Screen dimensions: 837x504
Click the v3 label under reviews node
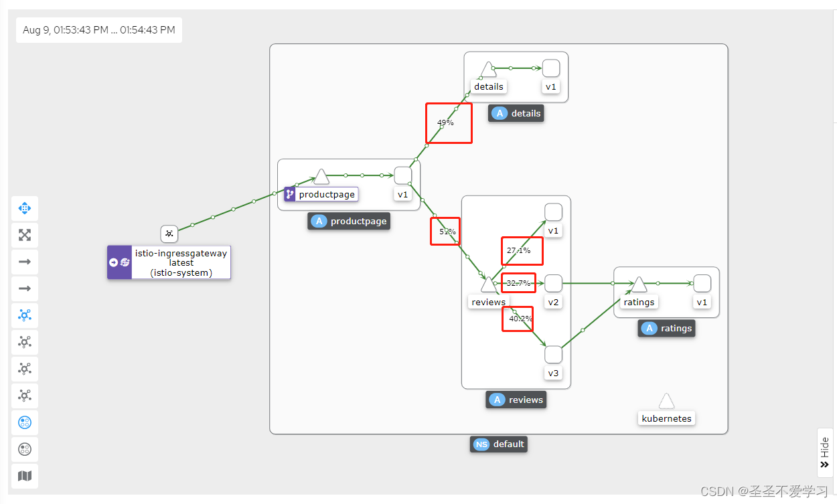[x=553, y=373]
